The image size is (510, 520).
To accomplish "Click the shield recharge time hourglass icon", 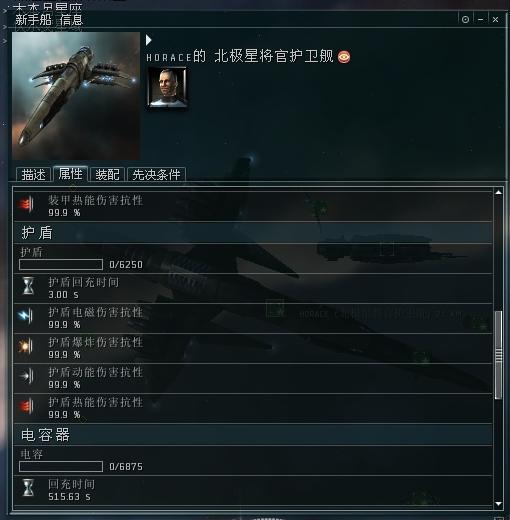I will [x=28, y=286].
